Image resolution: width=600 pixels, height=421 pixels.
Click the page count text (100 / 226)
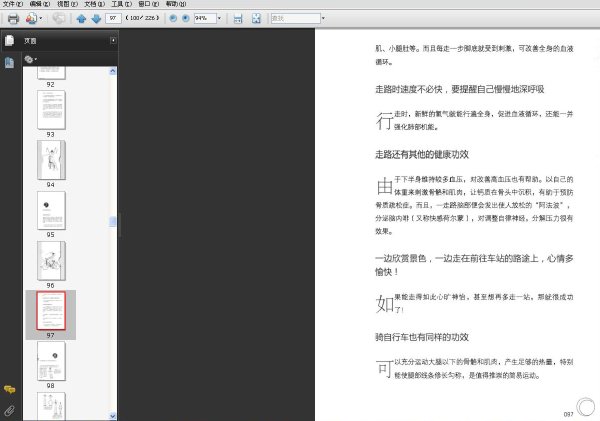pyautogui.click(x=142, y=18)
